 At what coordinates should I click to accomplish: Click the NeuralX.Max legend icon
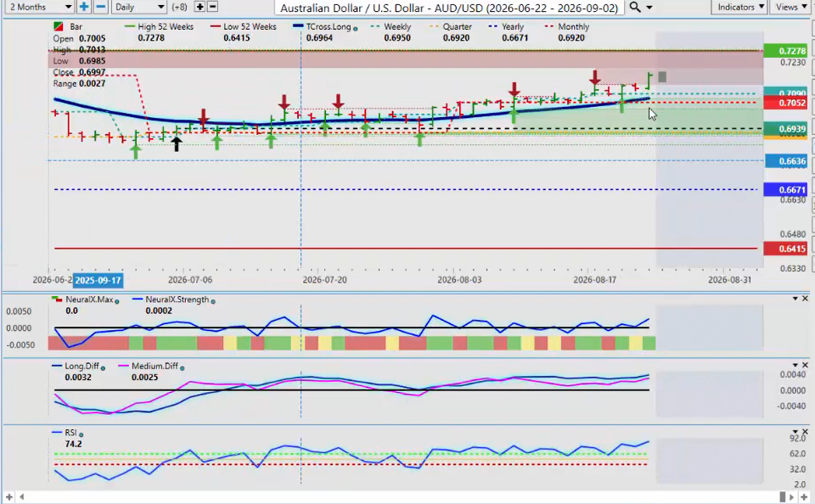(56, 300)
